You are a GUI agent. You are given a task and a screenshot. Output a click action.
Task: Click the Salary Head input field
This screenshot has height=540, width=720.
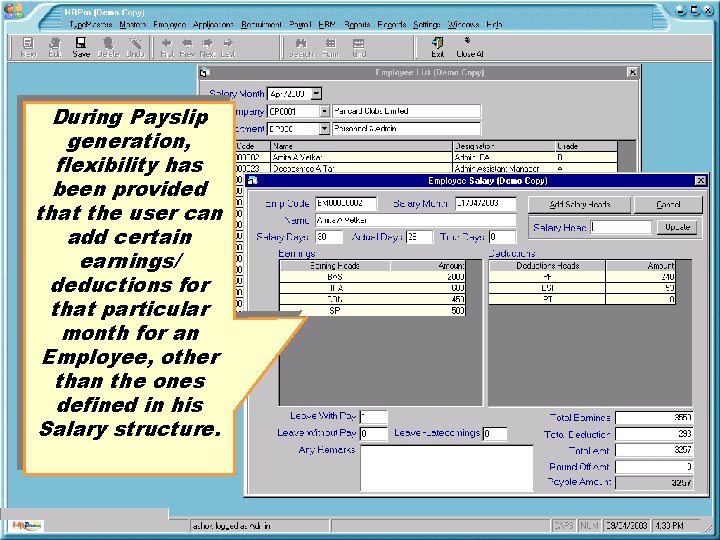pyautogui.click(x=621, y=227)
